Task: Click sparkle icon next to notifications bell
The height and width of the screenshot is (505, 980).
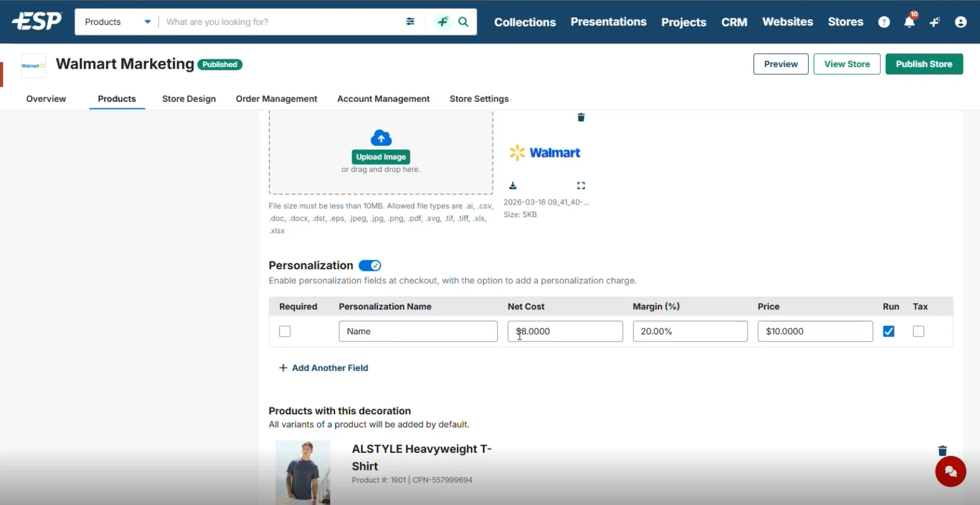Action: tap(935, 22)
